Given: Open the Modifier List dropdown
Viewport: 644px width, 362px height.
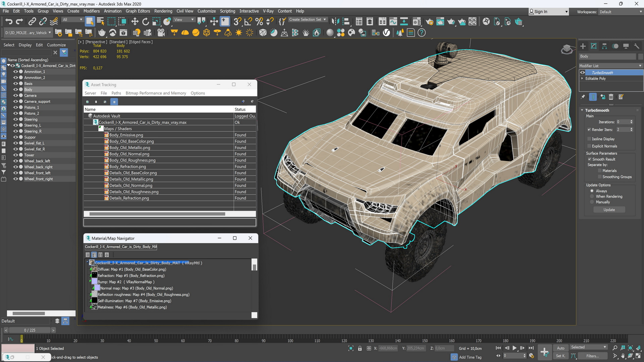Looking at the screenshot, I should click(x=610, y=66).
